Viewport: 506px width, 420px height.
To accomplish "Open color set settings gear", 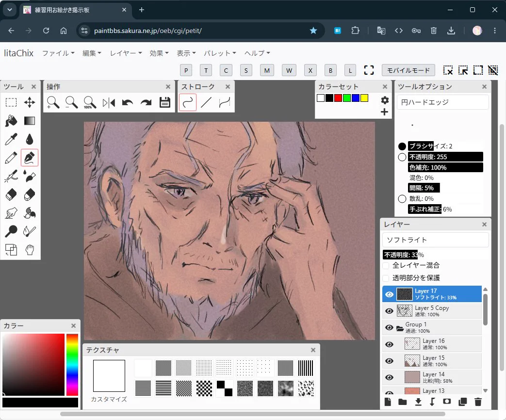I will (385, 100).
